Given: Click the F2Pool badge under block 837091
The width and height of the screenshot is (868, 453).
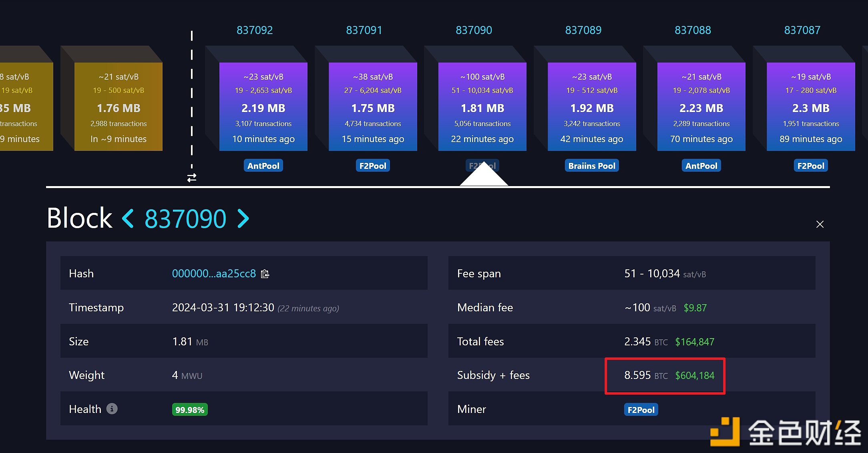Looking at the screenshot, I should tap(373, 166).
